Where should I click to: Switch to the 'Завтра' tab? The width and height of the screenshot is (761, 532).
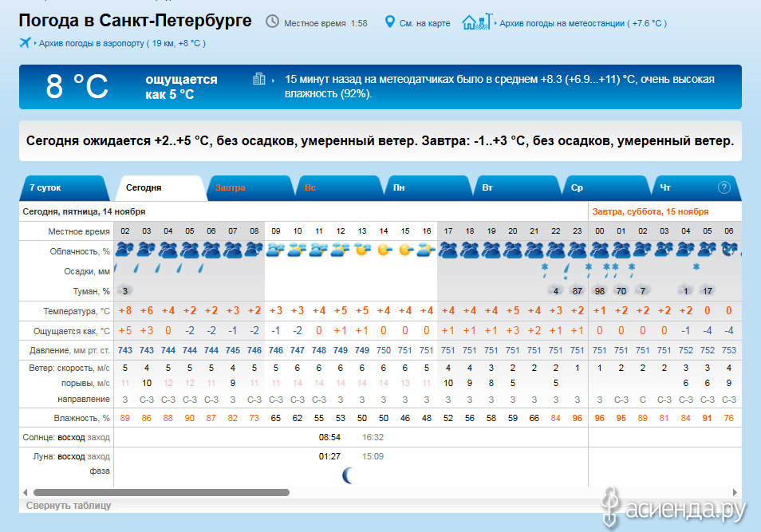tap(231, 188)
